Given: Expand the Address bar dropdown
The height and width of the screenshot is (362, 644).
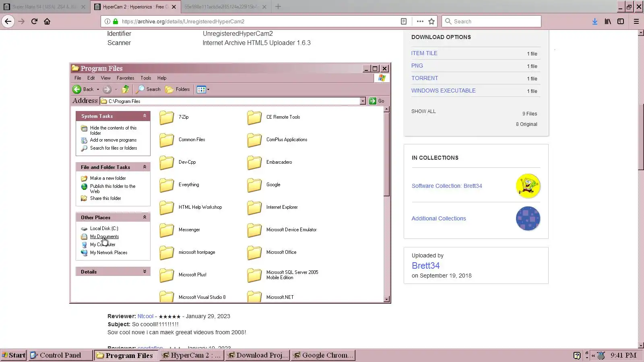Looking at the screenshot, I should [x=363, y=101].
